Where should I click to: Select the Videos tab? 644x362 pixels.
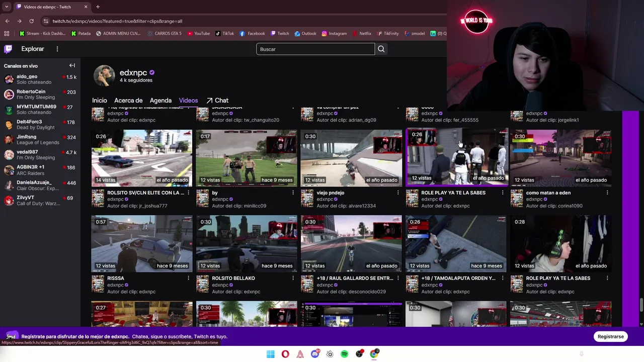tap(188, 101)
